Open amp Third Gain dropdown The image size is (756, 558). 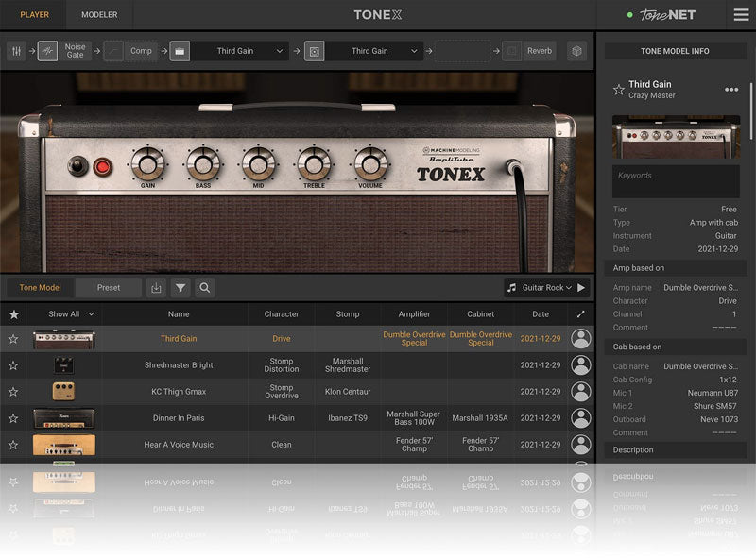240,51
